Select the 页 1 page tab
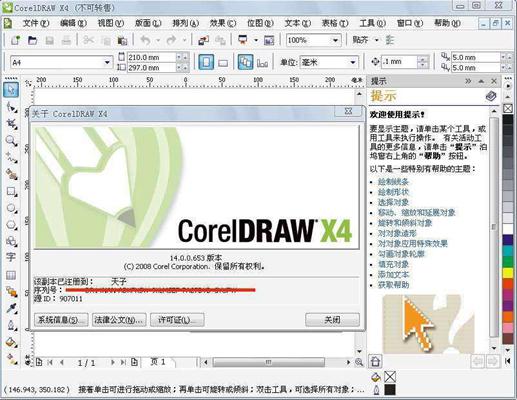 coord(158,362)
